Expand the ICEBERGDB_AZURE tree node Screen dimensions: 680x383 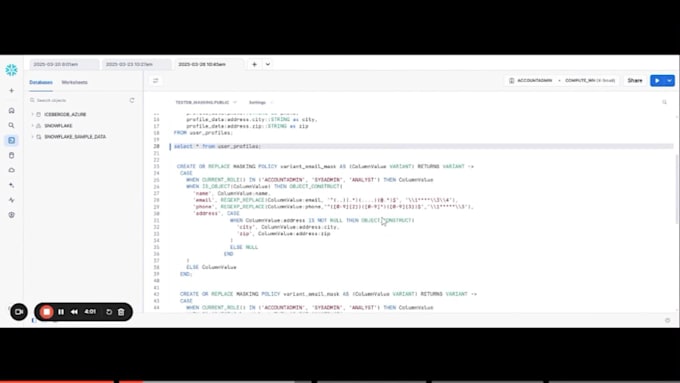[x=32, y=115]
